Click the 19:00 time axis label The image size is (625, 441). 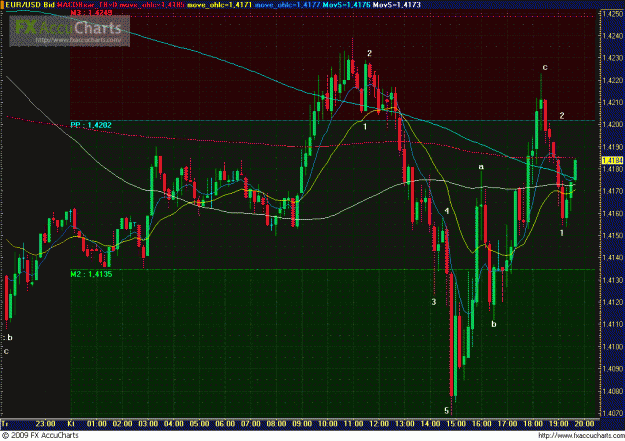[x=559, y=423]
